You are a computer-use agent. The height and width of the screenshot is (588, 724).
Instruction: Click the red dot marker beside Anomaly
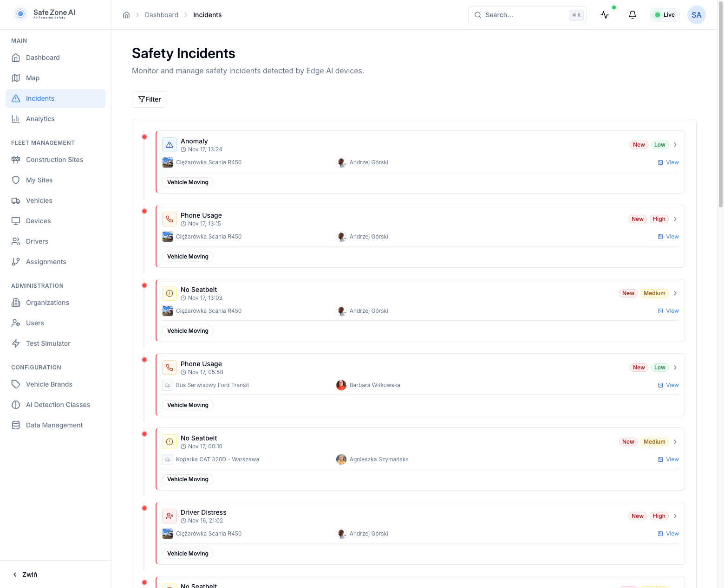pos(144,137)
